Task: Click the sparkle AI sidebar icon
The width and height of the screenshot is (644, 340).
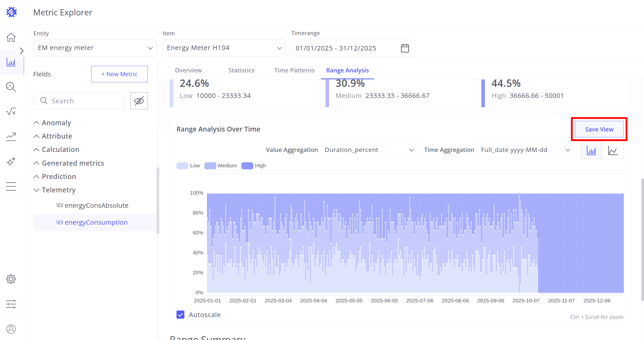Action: pos(11,162)
